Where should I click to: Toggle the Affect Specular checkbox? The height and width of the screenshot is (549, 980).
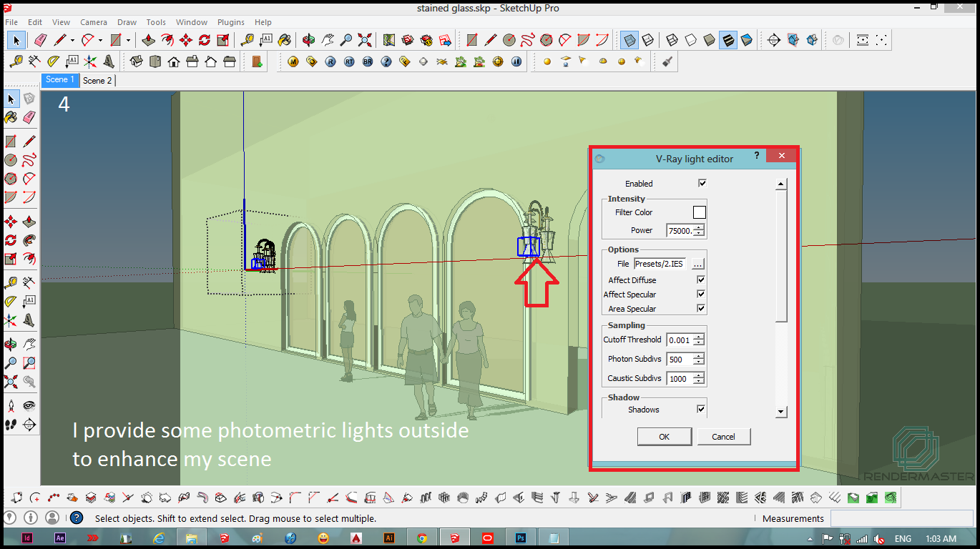pyautogui.click(x=701, y=295)
